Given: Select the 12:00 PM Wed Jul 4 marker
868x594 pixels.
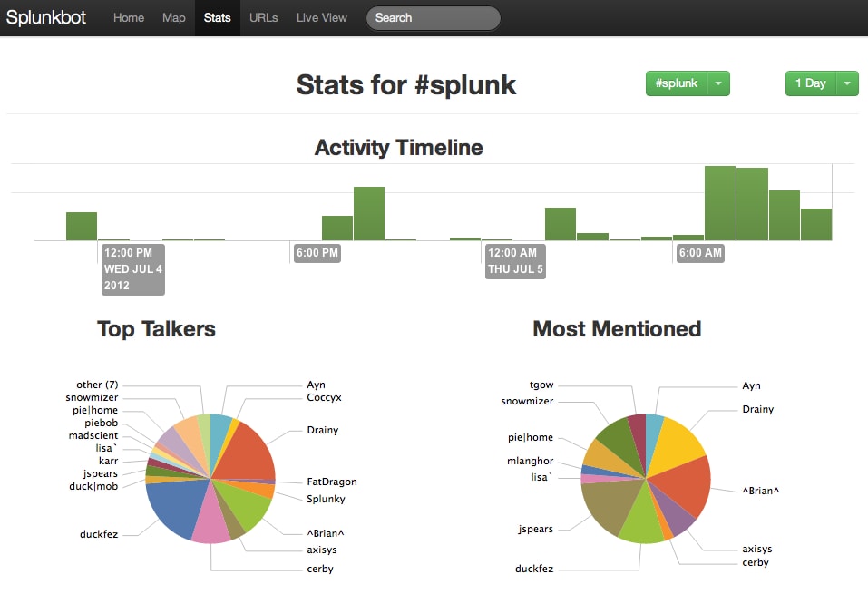Looking at the screenshot, I should click(132, 269).
